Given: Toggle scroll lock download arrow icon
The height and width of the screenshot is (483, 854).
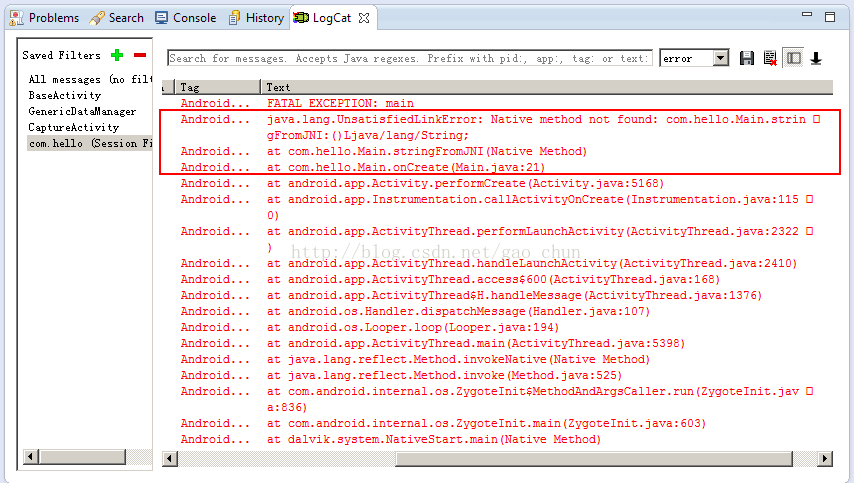Looking at the screenshot, I should (816, 58).
